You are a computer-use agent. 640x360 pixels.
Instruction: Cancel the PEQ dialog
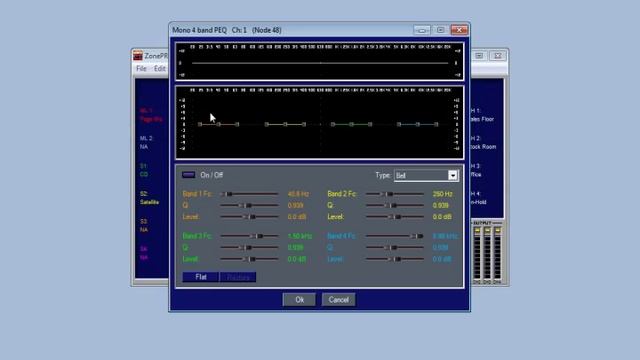point(338,300)
